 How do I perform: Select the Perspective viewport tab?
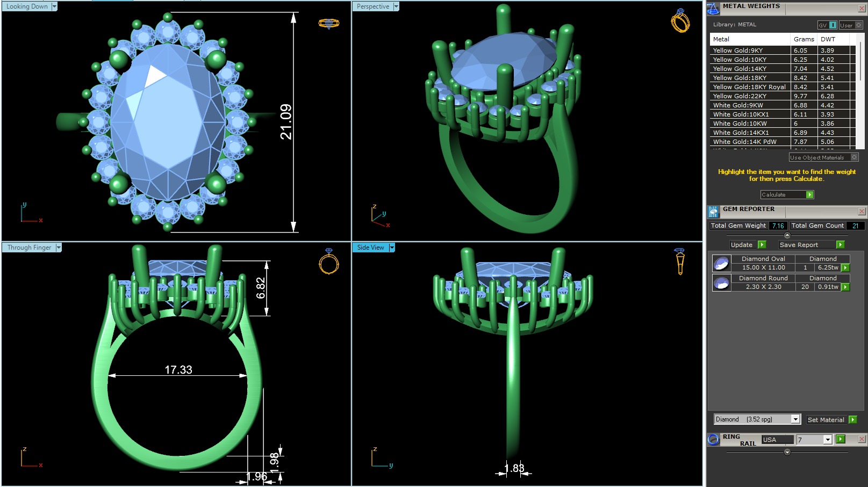tap(373, 6)
